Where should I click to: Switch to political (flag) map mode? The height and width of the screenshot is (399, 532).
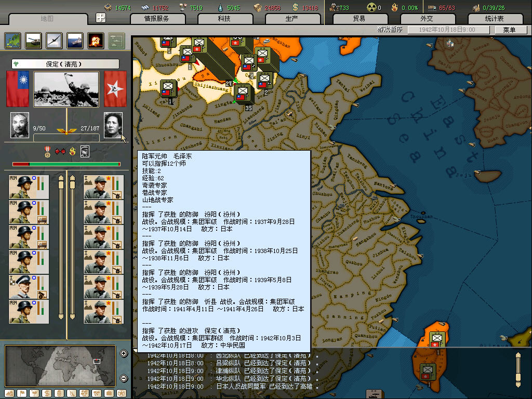pos(22,393)
